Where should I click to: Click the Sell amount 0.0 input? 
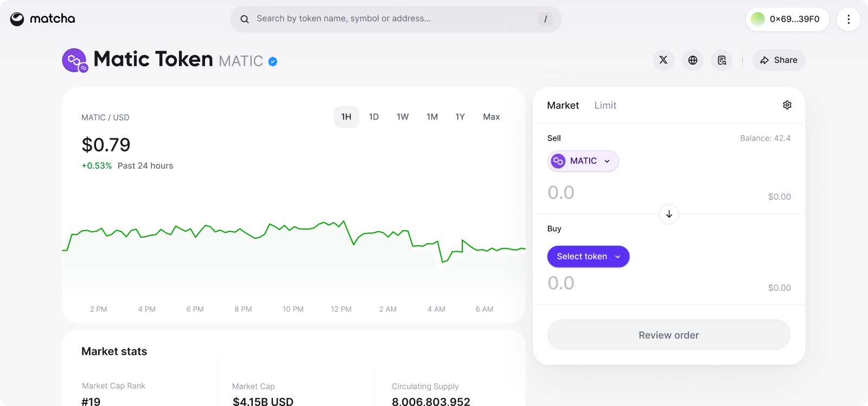pos(561,193)
